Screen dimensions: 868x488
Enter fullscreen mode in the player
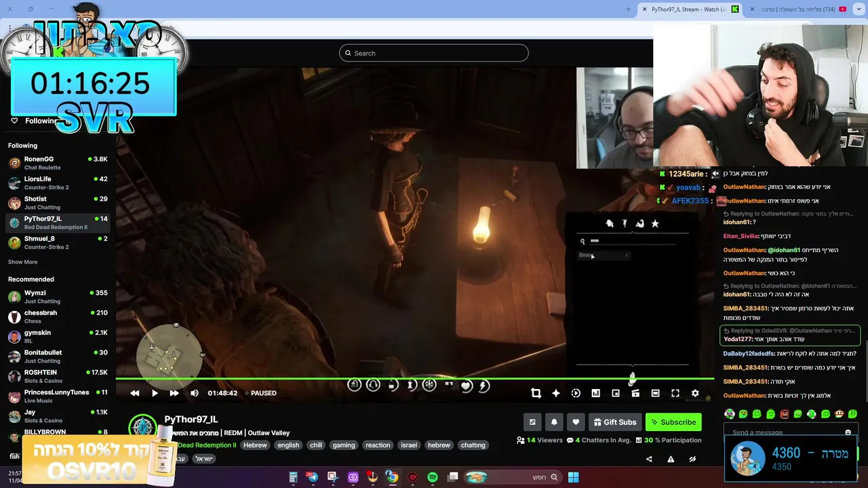tap(675, 393)
